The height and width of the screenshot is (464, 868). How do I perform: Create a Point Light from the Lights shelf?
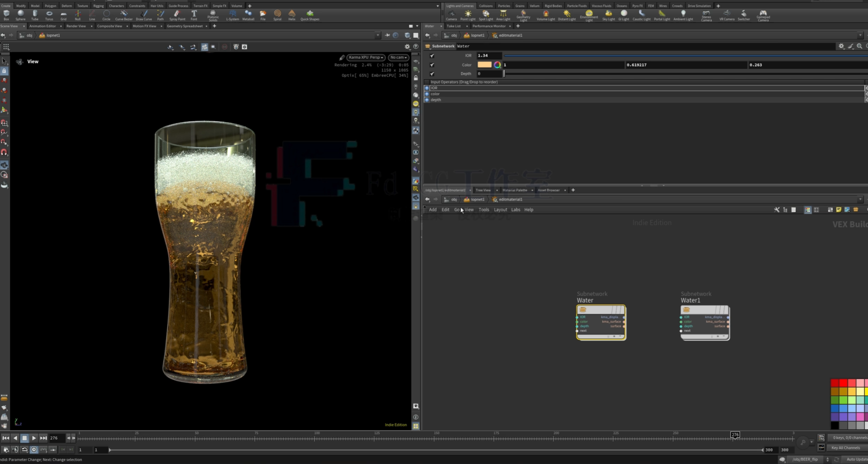tap(468, 15)
